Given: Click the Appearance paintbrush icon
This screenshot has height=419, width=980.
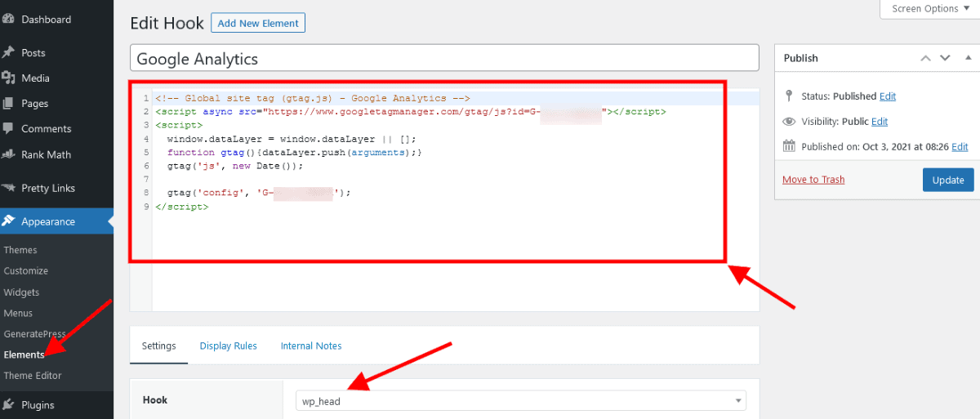Looking at the screenshot, I should pyautogui.click(x=9, y=221).
